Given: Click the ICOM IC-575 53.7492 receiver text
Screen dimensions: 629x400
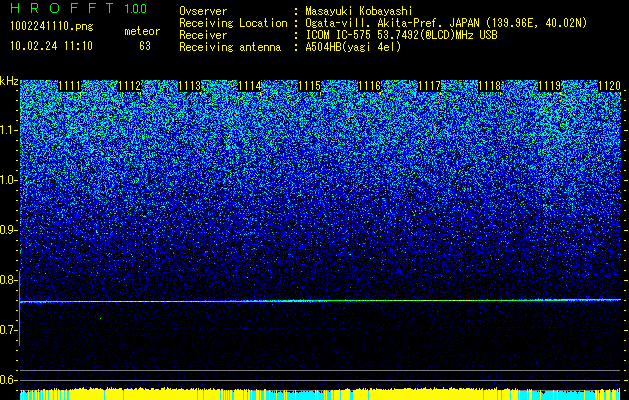Looking at the screenshot, I should [x=401, y=35].
